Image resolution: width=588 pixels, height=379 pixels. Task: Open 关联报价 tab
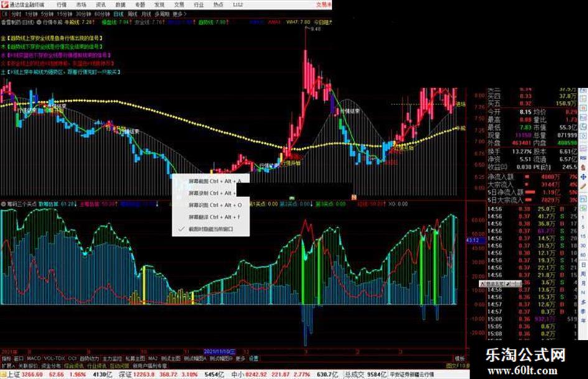click(x=28, y=366)
